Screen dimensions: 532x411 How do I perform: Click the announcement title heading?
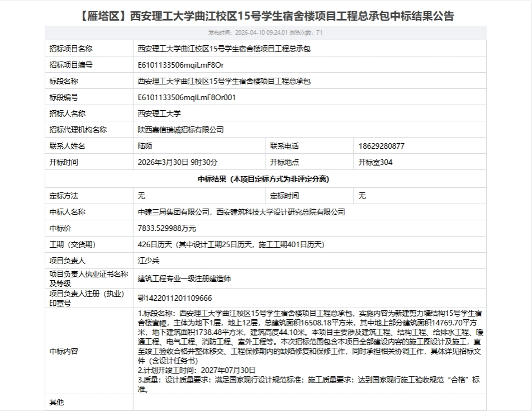pyautogui.click(x=265, y=16)
